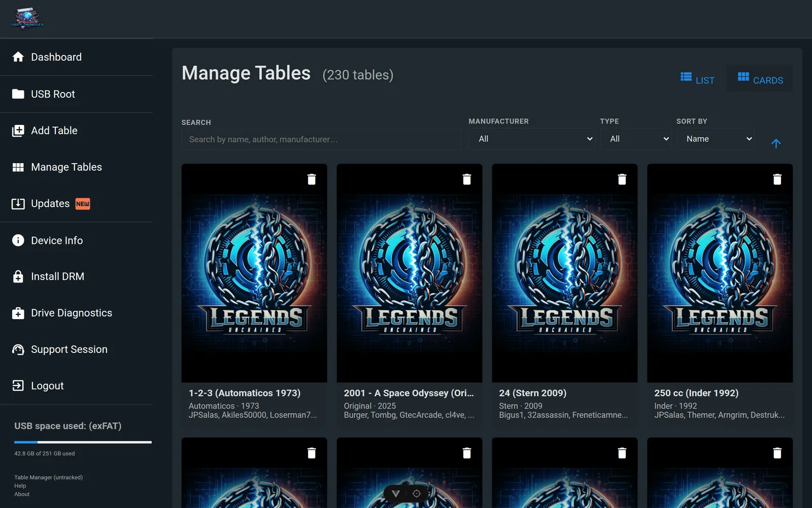Open the Type filter dropdown
Image resolution: width=812 pixels, height=508 pixels.
coord(636,139)
